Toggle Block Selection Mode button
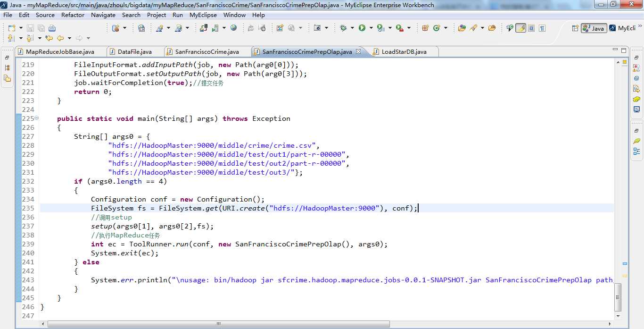 tap(531, 28)
